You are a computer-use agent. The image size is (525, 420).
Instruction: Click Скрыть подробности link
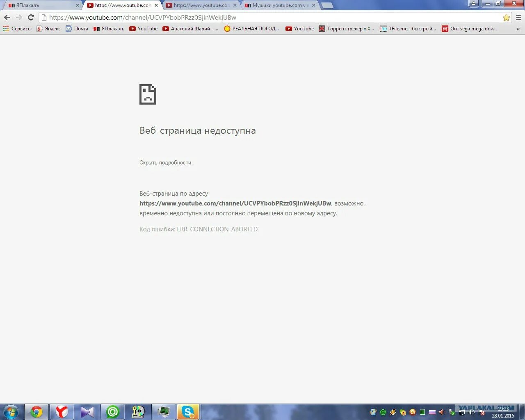pos(165,163)
